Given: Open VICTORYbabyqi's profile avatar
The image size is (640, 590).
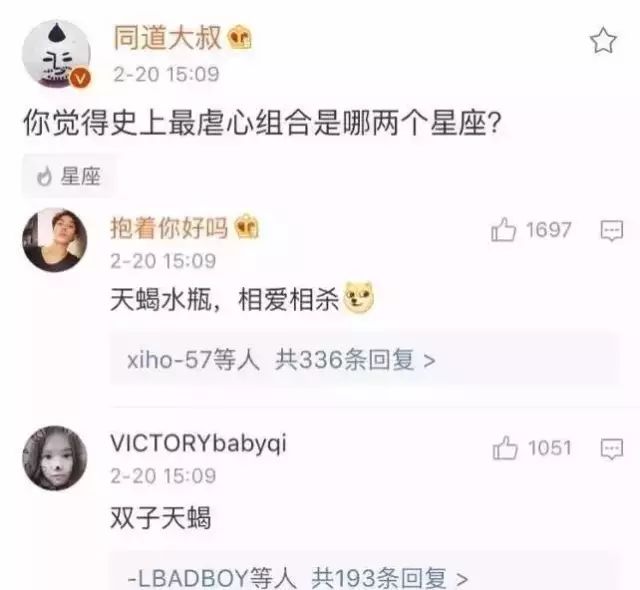Looking at the screenshot, I should click(x=55, y=458).
